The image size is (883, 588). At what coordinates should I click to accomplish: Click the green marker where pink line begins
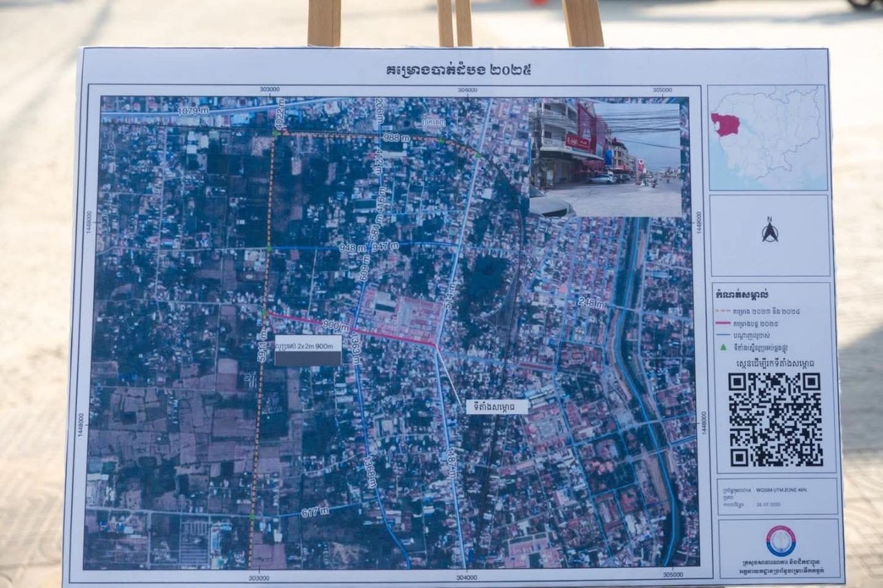point(264,313)
